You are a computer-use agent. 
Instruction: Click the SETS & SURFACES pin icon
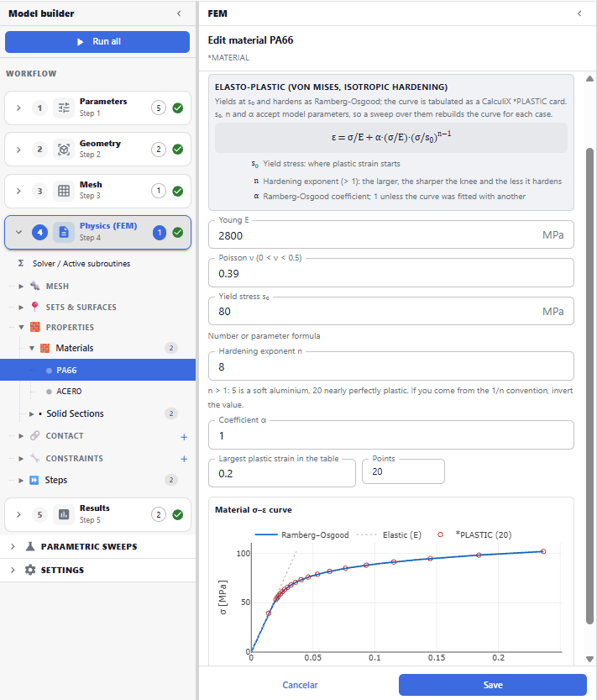(x=34, y=307)
